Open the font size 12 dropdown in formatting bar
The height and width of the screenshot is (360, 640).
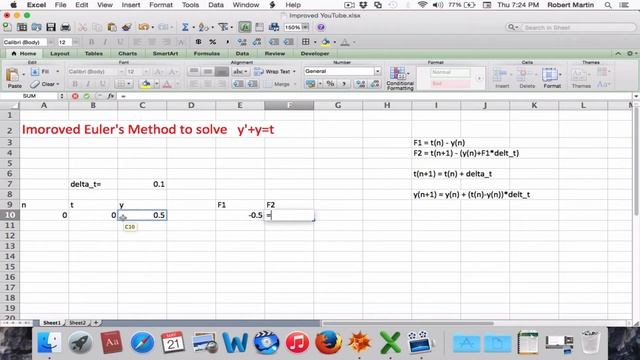(76, 42)
